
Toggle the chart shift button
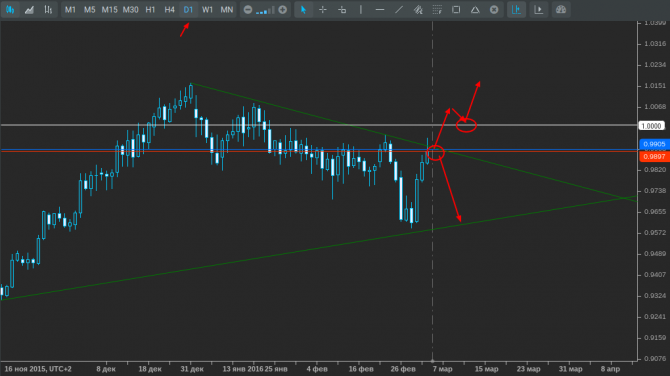point(516,9)
